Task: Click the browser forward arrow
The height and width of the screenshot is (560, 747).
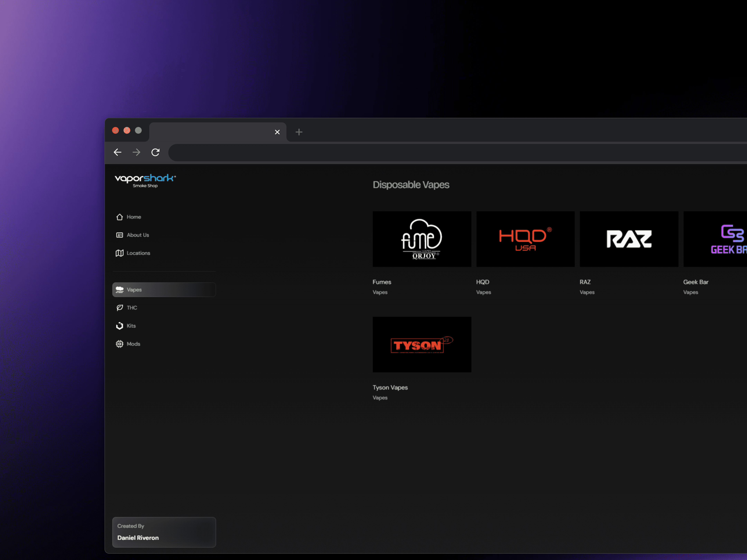Action: click(x=136, y=152)
